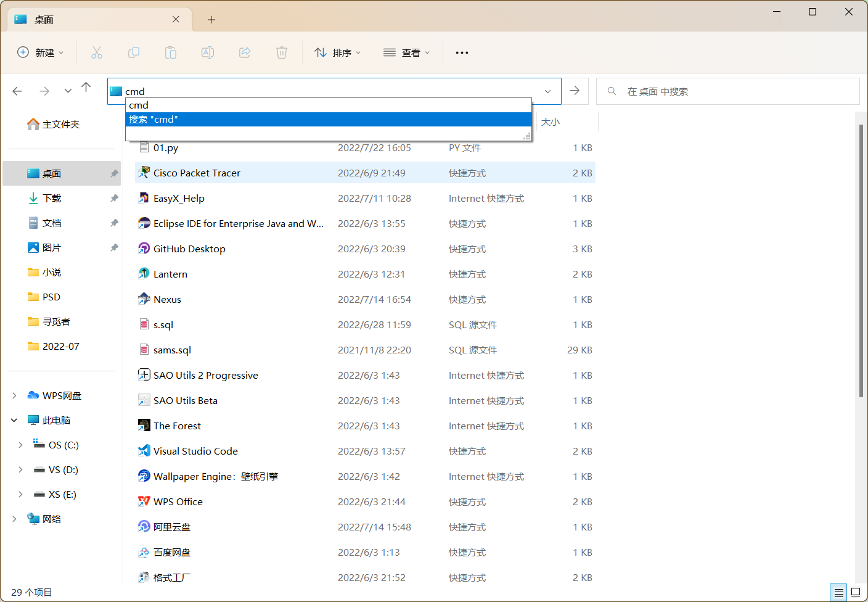Image resolution: width=868 pixels, height=602 pixels.
Task: Click the Cisco Packet Tracer icon
Action: coord(144,173)
